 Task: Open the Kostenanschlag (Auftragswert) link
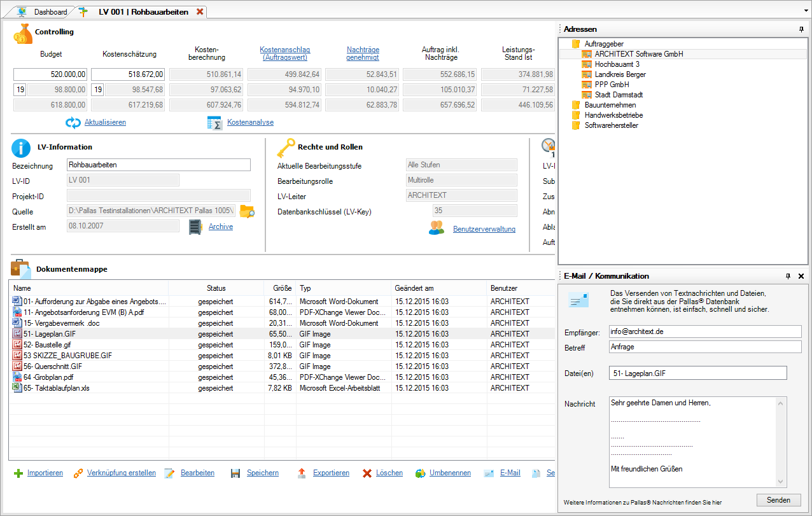[x=284, y=53]
